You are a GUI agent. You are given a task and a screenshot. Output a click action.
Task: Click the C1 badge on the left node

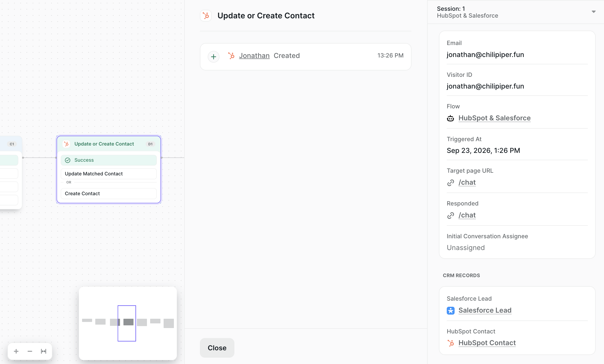(12, 144)
